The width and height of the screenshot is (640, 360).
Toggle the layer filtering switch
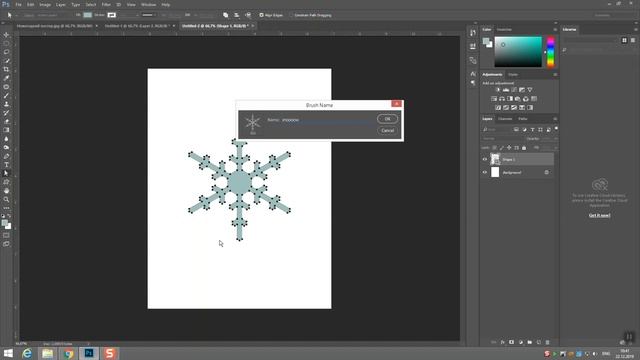coord(556,129)
